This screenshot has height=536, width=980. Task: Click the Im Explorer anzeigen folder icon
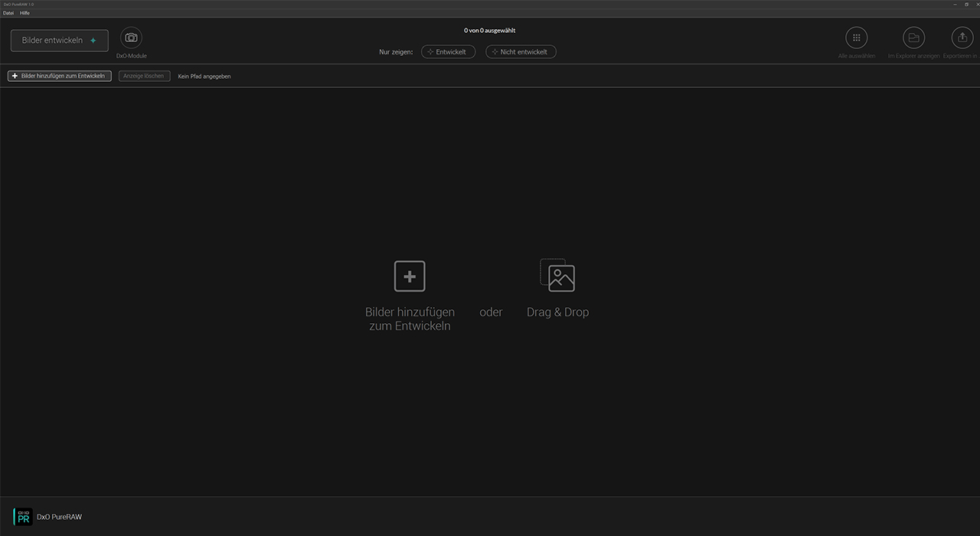[x=913, y=38]
